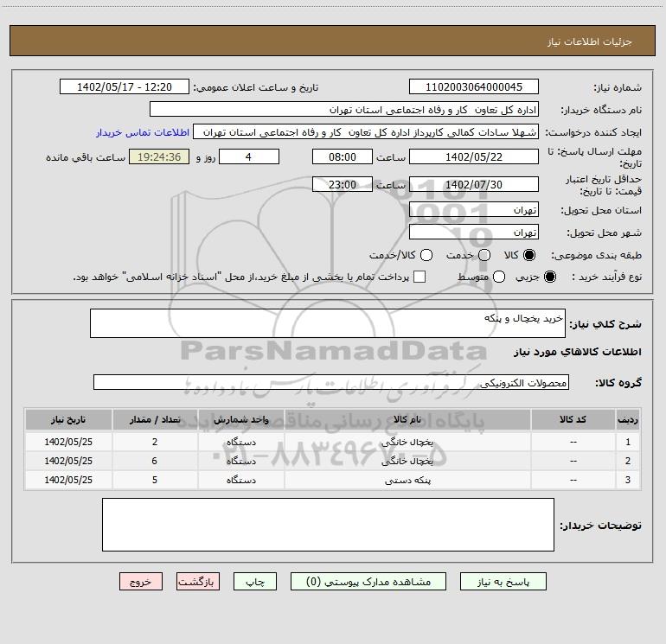Image resolution: width=666 pixels, height=644 pixels.
Task: Click the بازگشت back button
Action: pyautogui.click(x=198, y=582)
